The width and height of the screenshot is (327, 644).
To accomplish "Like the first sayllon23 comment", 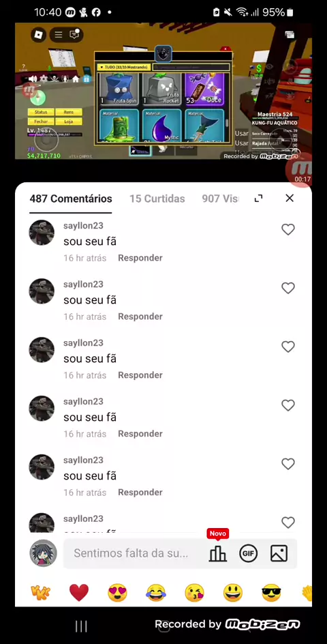I will pos(288,230).
